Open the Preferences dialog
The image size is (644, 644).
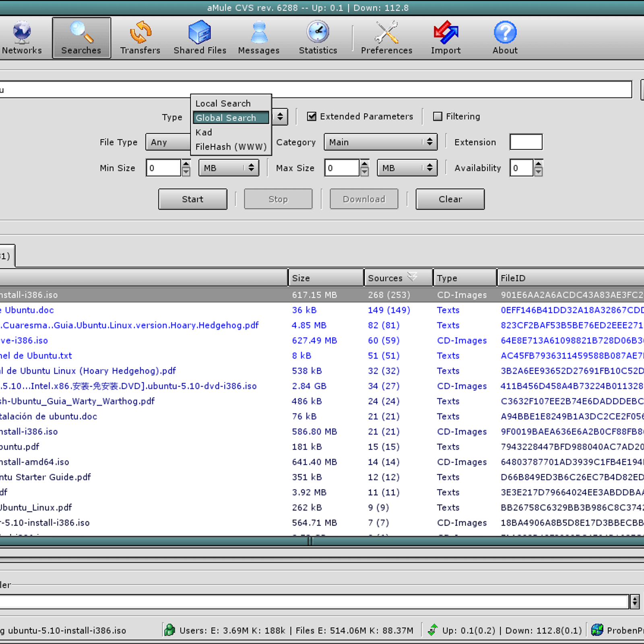(x=386, y=38)
